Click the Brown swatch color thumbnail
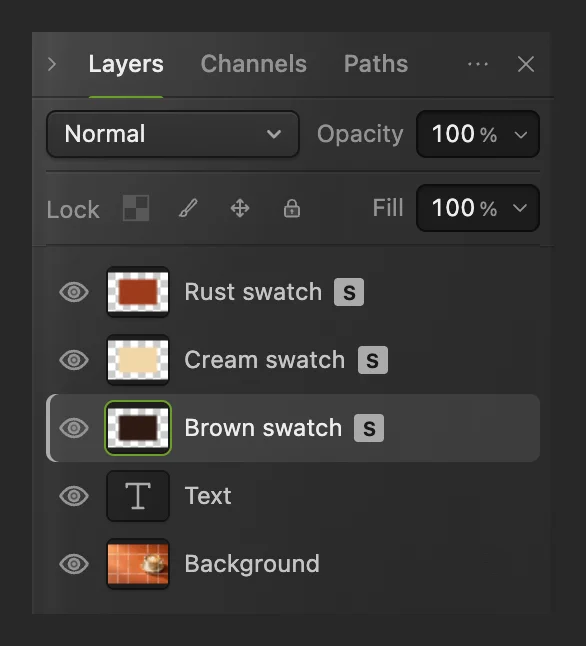The height and width of the screenshot is (646, 586). coord(138,428)
